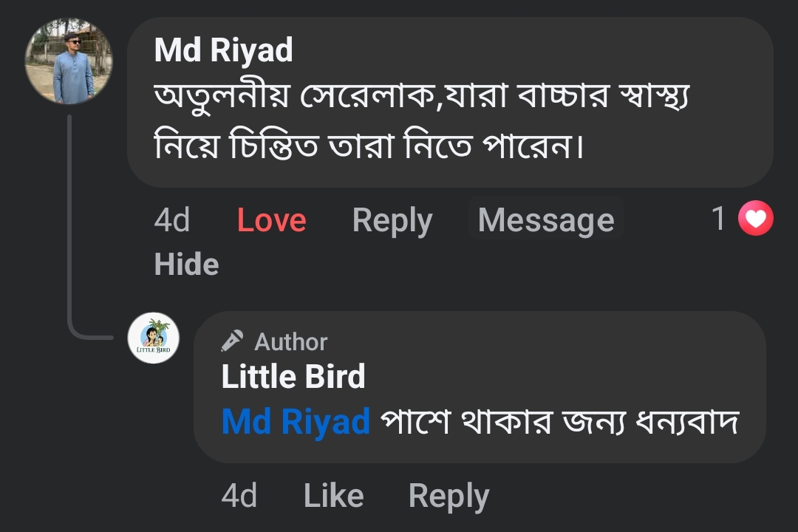Click the first comment's 4d timestamp

[172, 220]
